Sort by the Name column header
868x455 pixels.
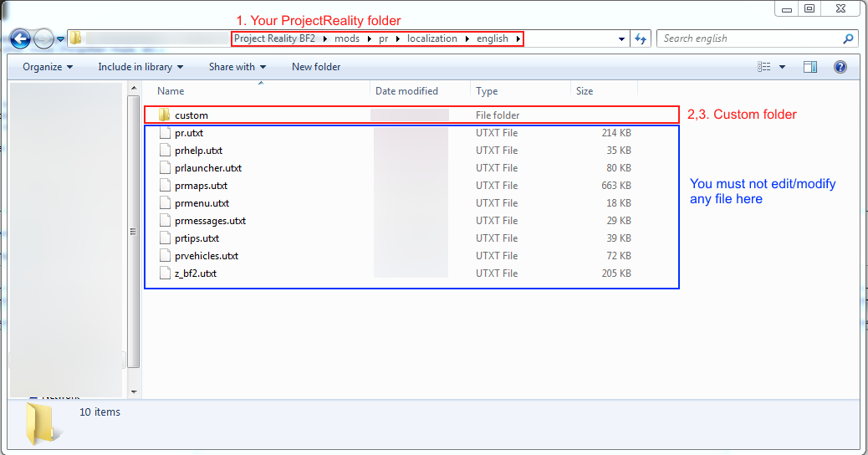(x=171, y=91)
